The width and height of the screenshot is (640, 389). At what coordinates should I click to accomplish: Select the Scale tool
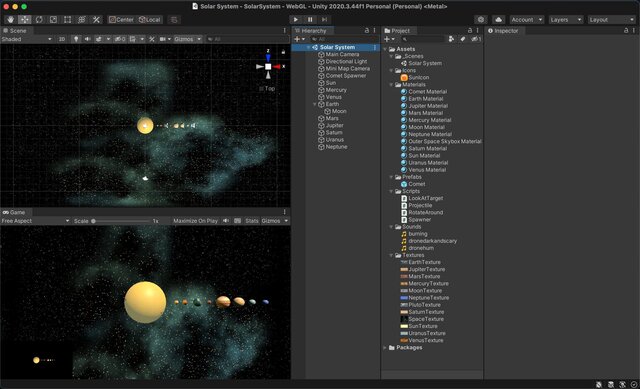tap(53, 20)
